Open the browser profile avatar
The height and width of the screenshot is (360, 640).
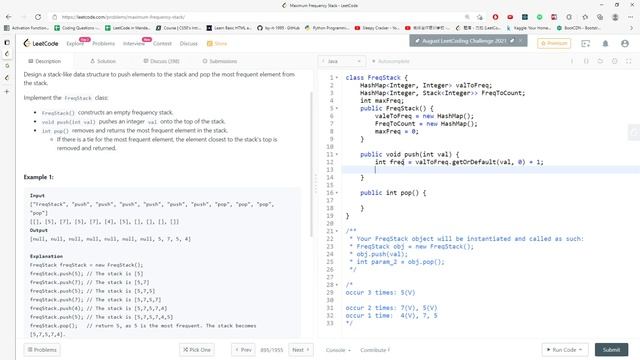click(x=615, y=17)
